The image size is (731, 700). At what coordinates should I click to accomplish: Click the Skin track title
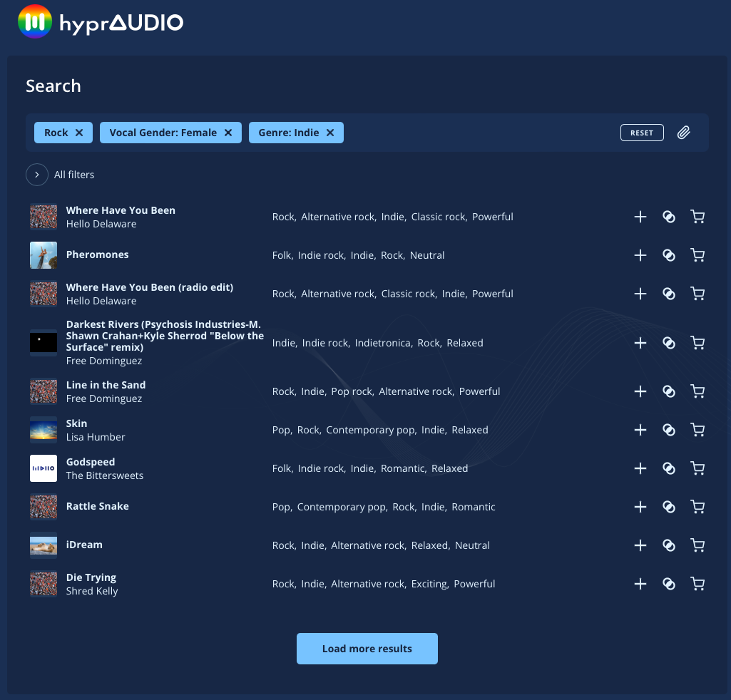tap(76, 423)
